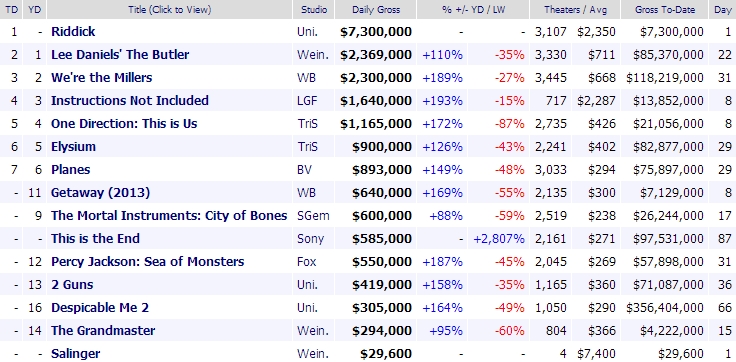Open Despicable Me 2 page
The width and height of the screenshot is (736, 362).
pos(100,308)
